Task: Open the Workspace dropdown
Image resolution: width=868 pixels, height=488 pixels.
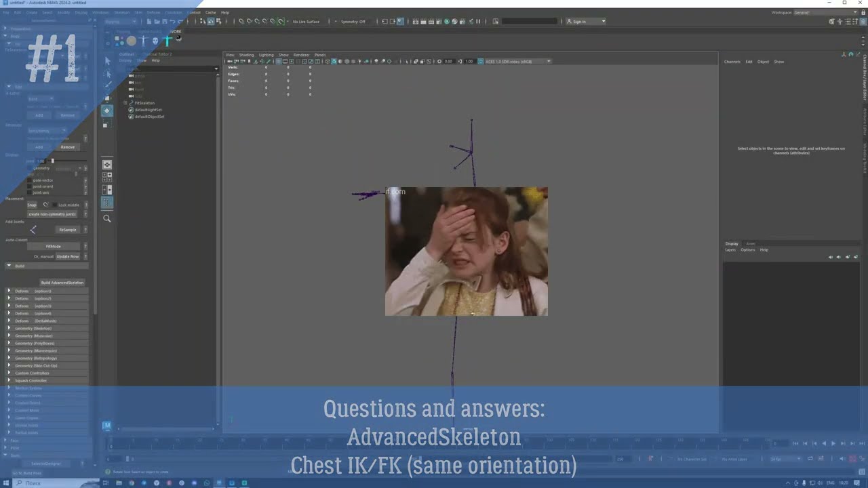Action: [x=825, y=13]
